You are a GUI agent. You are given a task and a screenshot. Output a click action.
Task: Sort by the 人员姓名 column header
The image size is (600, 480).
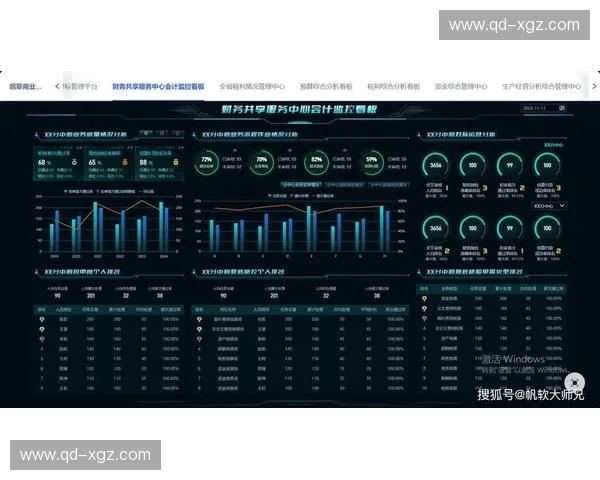pos(63,309)
